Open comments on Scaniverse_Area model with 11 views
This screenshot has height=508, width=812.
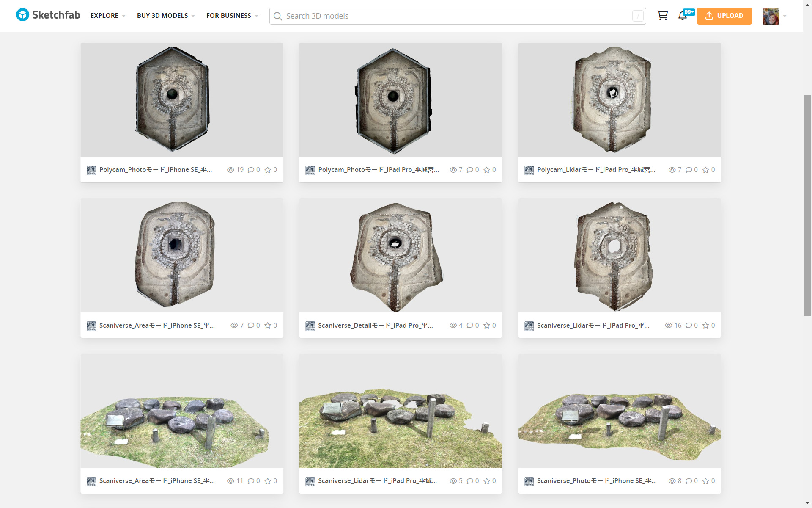tap(251, 481)
